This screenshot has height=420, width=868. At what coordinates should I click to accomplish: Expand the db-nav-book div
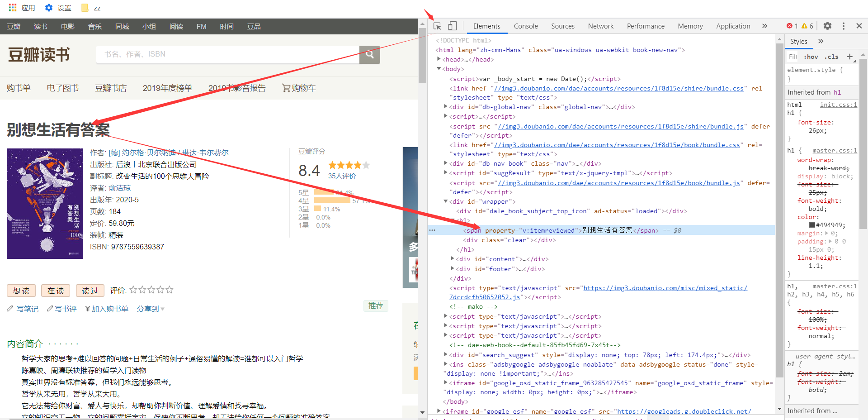(445, 163)
